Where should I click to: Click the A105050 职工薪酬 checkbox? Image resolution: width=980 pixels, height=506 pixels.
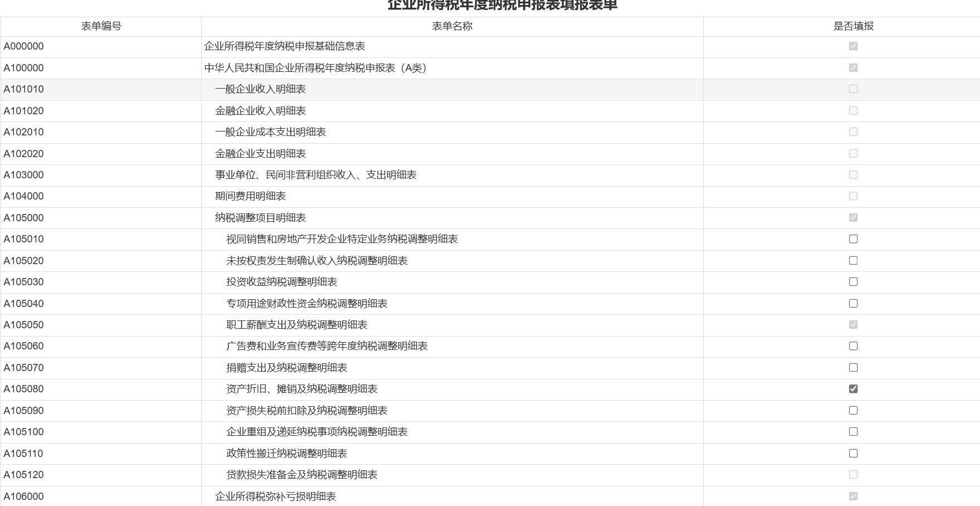tap(853, 325)
